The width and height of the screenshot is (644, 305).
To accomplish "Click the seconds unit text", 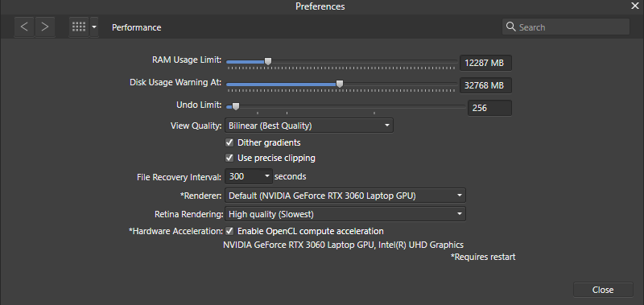I will 291,176.
